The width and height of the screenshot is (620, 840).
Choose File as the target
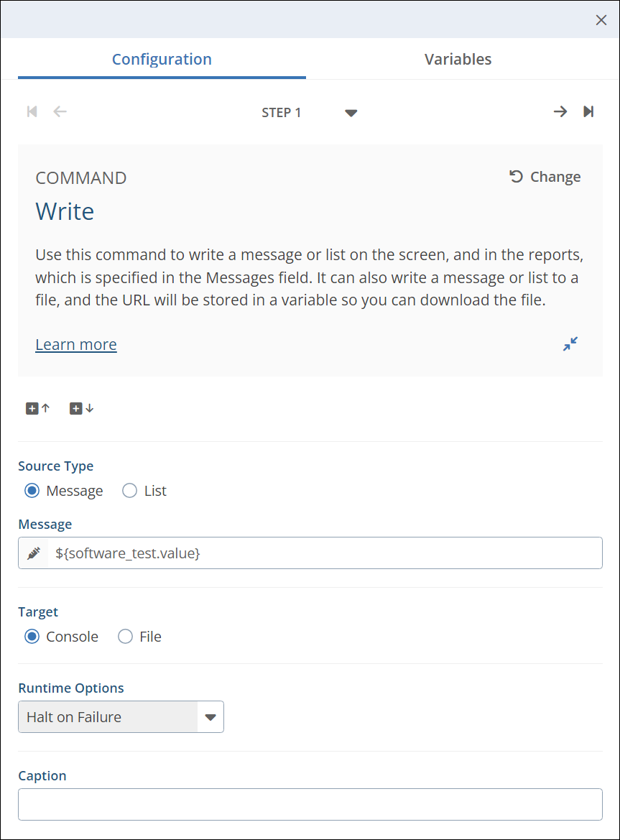[126, 637]
